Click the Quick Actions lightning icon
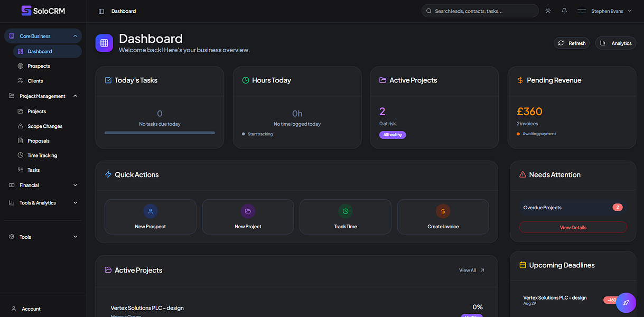The height and width of the screenshot is (317, 644). (108, 174)
